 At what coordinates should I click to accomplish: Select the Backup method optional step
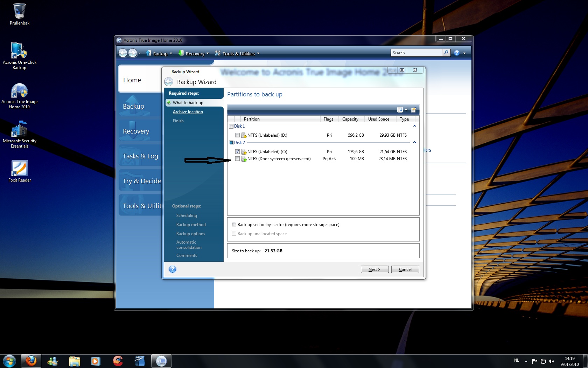pyautogui.click(x=191, y=225)
